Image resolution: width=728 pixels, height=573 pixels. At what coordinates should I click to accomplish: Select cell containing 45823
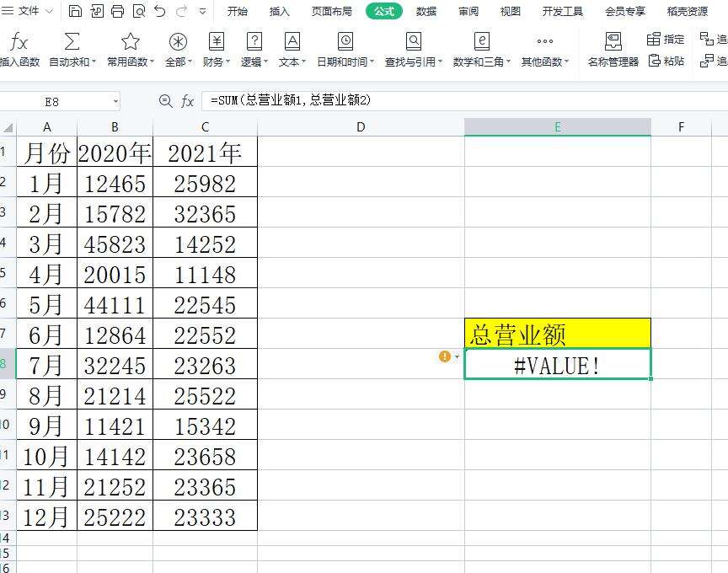pyautogui.click(x=115, y=243)
